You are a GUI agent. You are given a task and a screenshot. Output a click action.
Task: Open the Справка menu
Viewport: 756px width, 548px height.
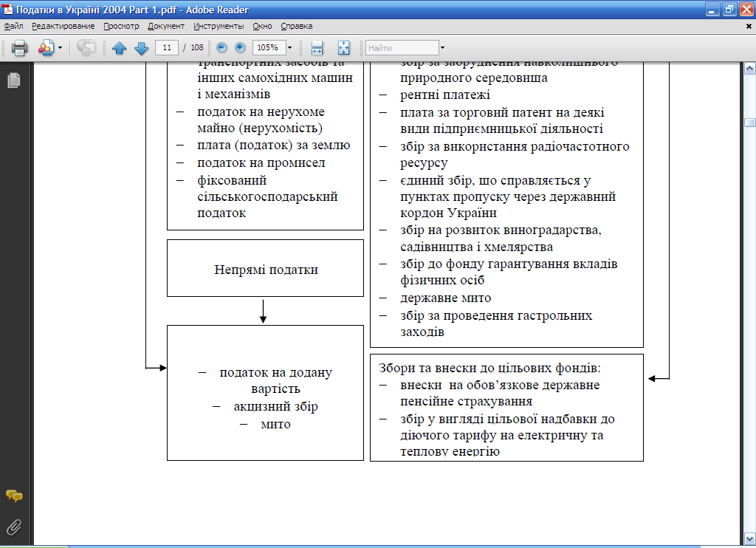click(x=297, y=26)
